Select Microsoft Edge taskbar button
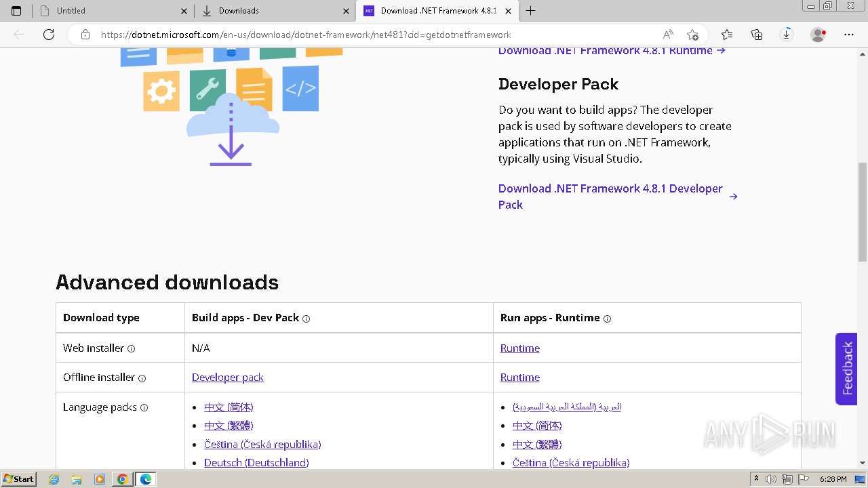Image resolution: width=868 pixels, height=488 pixels. 146,479
